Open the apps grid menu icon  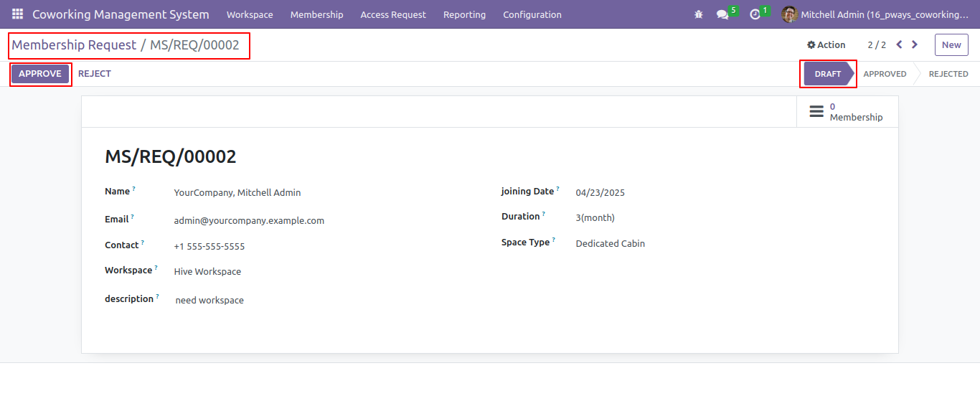coord(17,14)
